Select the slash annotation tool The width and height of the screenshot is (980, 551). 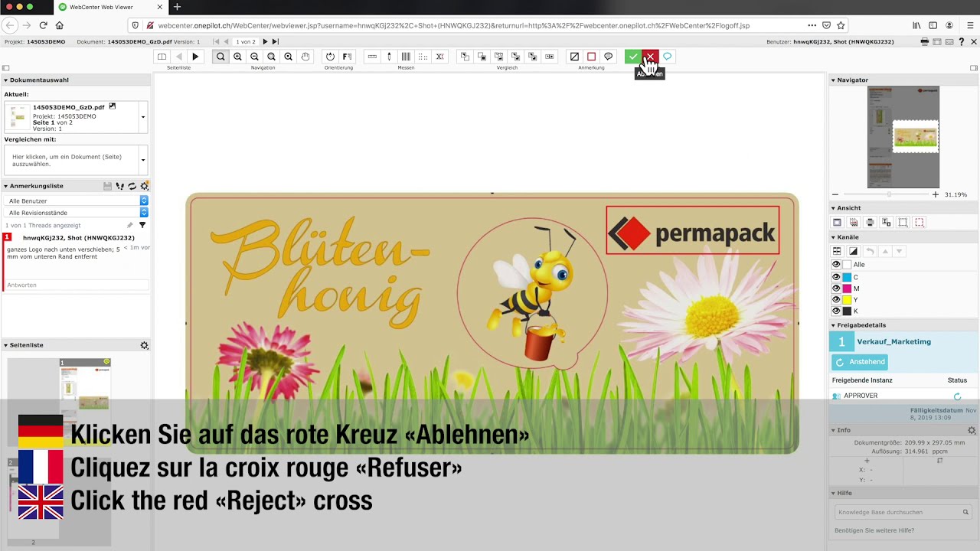pyautogui.click(x=574, y=57)
